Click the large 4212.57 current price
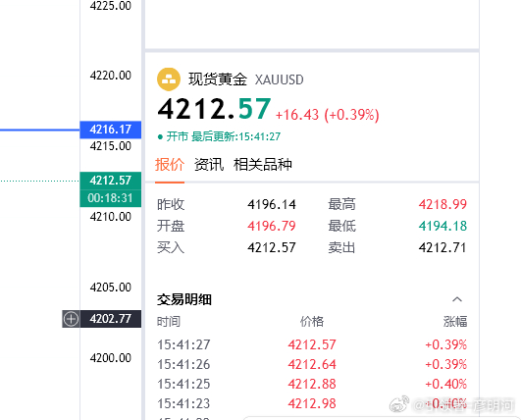 214,109
